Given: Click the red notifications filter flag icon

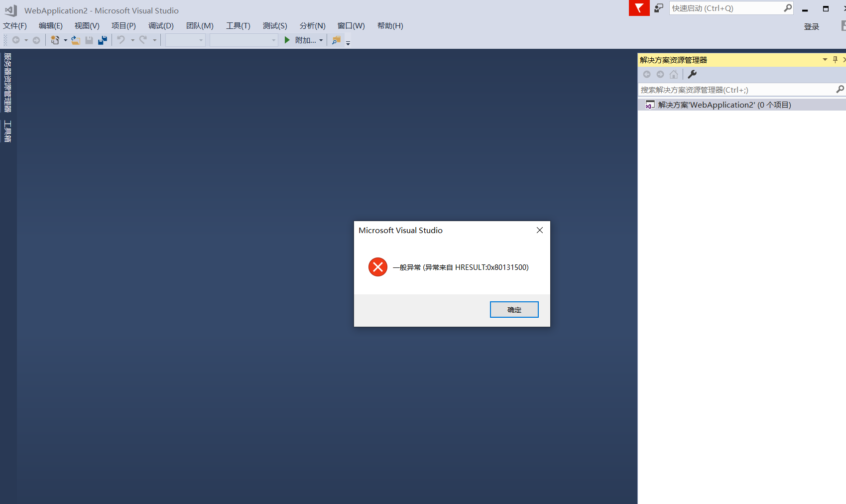Looking at the screenshot, I should [x=639, y=8].
